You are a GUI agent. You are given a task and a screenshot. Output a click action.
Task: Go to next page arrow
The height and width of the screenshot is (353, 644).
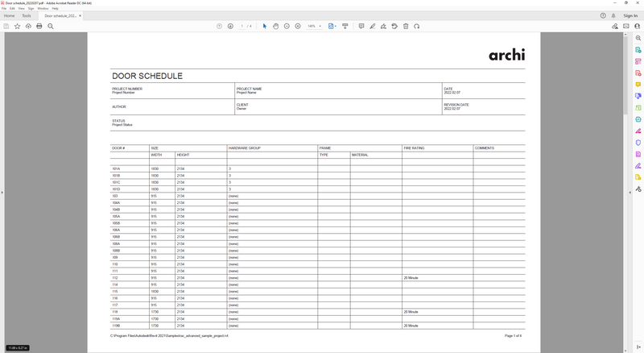(230, 26)
